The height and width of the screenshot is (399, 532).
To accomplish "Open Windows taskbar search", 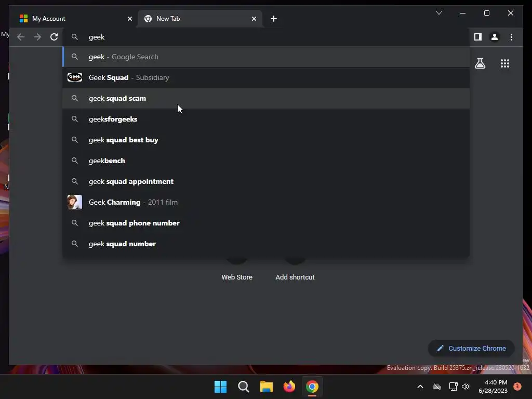I will [x=243, y=387].
